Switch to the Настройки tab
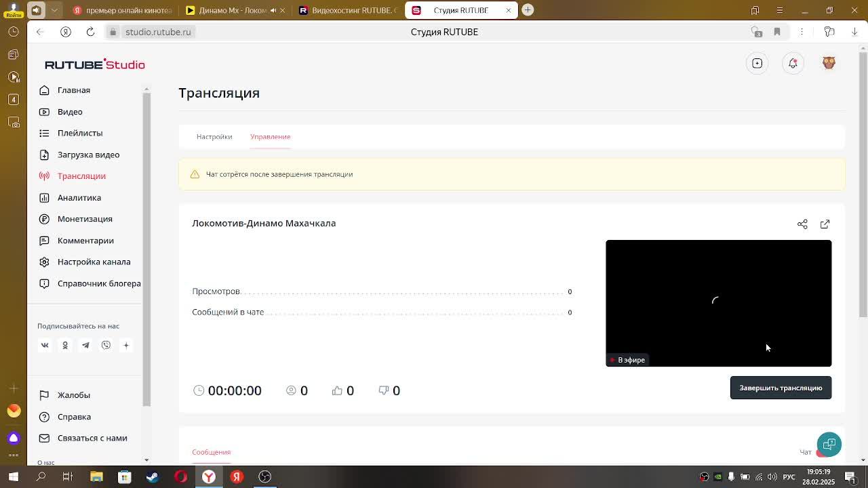The image size is (868, 488). (214, 136)
